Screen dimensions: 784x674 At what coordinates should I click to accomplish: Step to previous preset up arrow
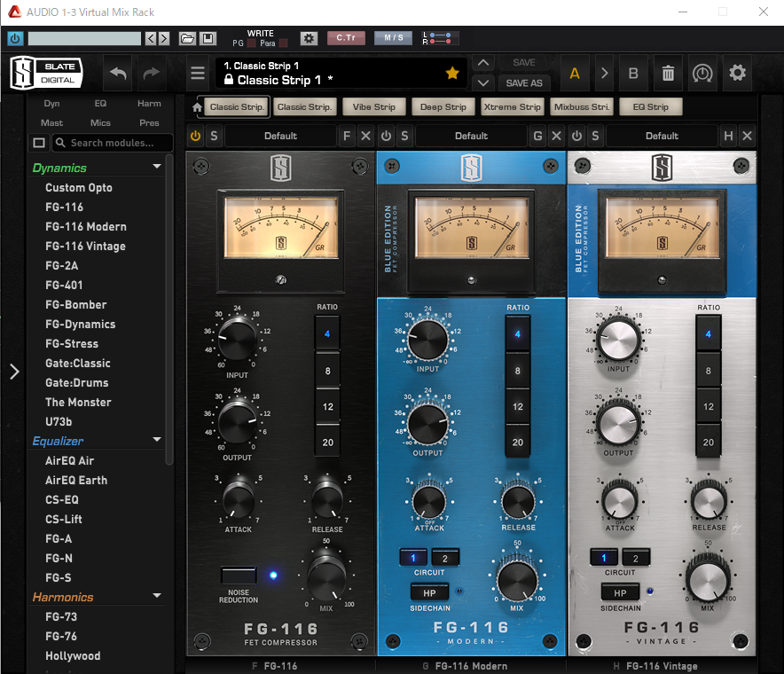tap(483, 63)
